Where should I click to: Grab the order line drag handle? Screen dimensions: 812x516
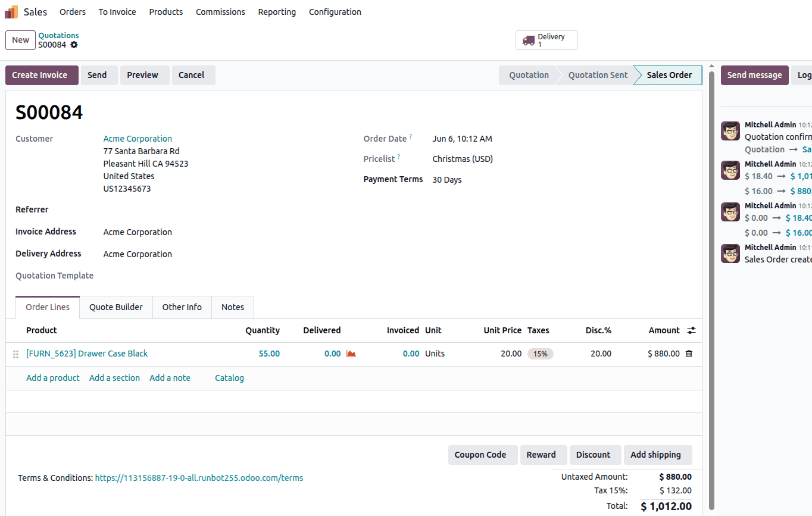tap(16, 354)
